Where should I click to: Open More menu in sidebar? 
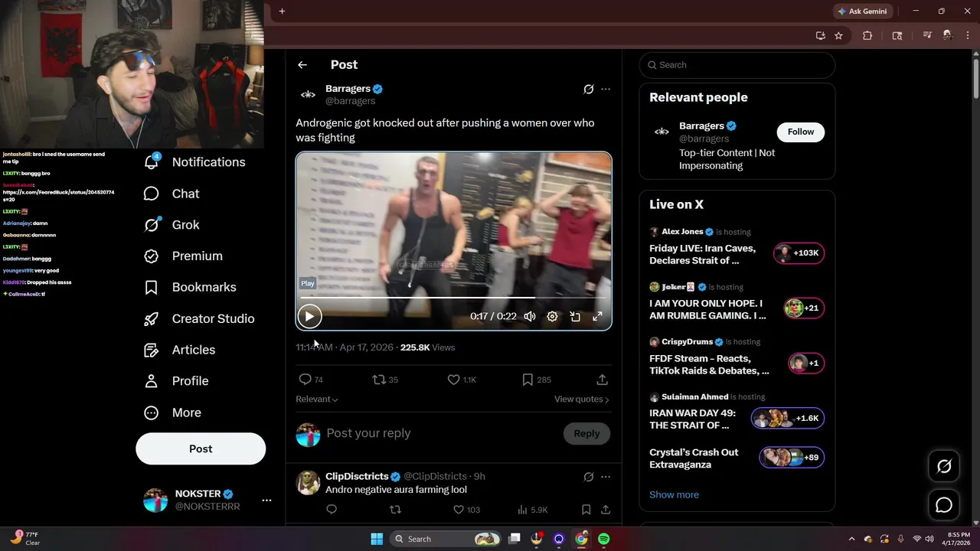point(172,412)
